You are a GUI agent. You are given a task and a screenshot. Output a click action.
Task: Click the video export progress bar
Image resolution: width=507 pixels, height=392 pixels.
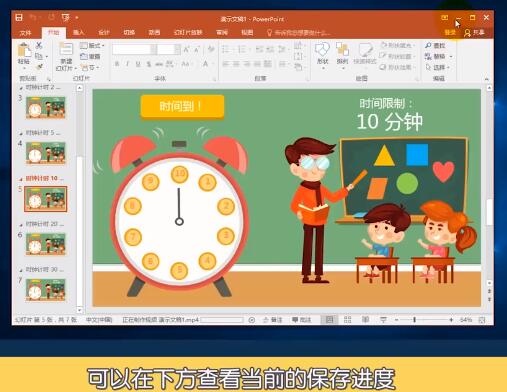pos(222,320)
